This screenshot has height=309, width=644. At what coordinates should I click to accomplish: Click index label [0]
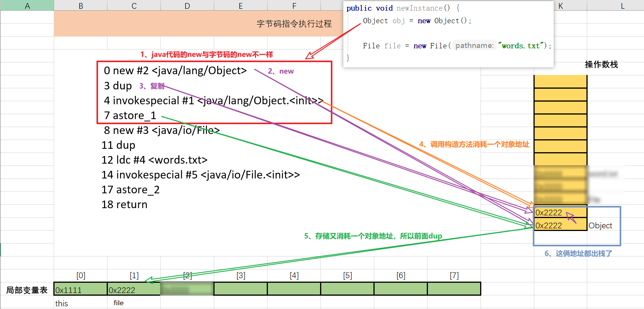(x=81, y=275)
